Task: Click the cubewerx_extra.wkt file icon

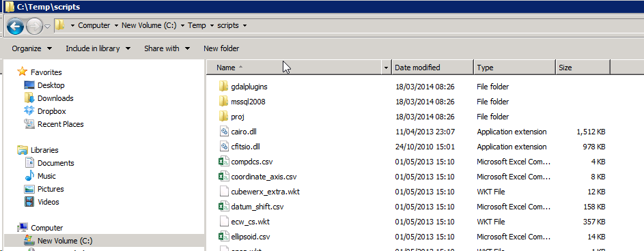Action: point(223,191)
